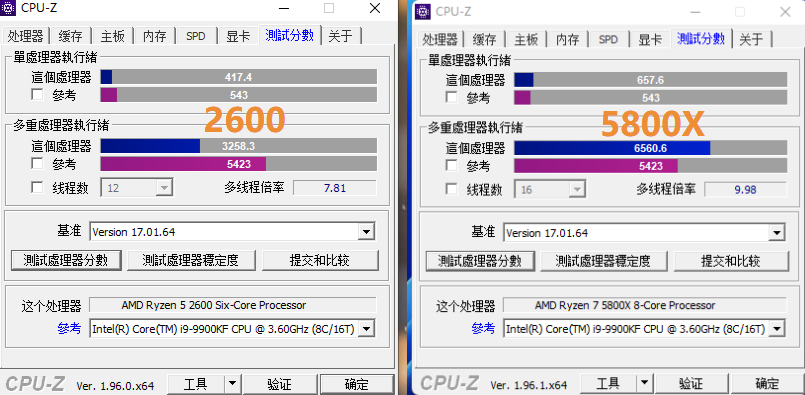805x395 pixels.
Task: Click multi-thread score bar 3258.3
Action: (239, 146)
